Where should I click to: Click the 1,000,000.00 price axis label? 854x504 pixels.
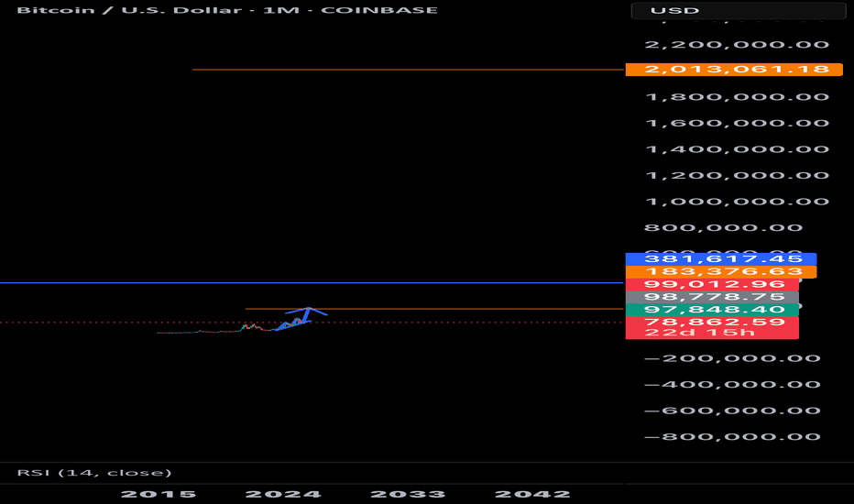(x=737, y=202)
